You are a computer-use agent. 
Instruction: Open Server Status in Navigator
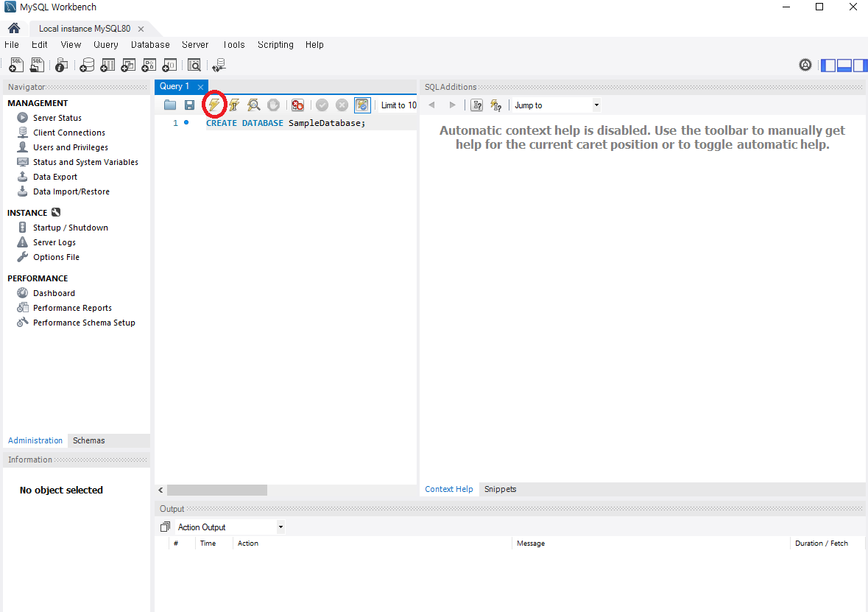pos(57,117)
